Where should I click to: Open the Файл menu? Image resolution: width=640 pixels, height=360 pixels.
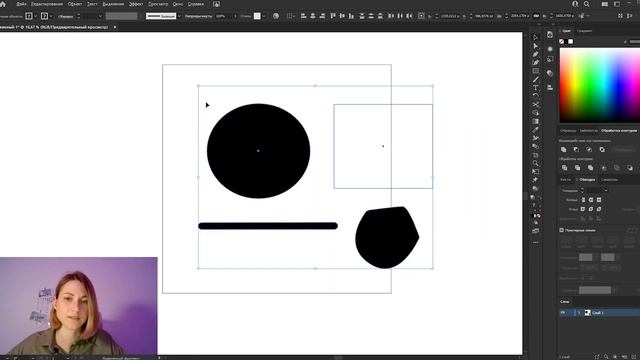click(x=21, y=4)
